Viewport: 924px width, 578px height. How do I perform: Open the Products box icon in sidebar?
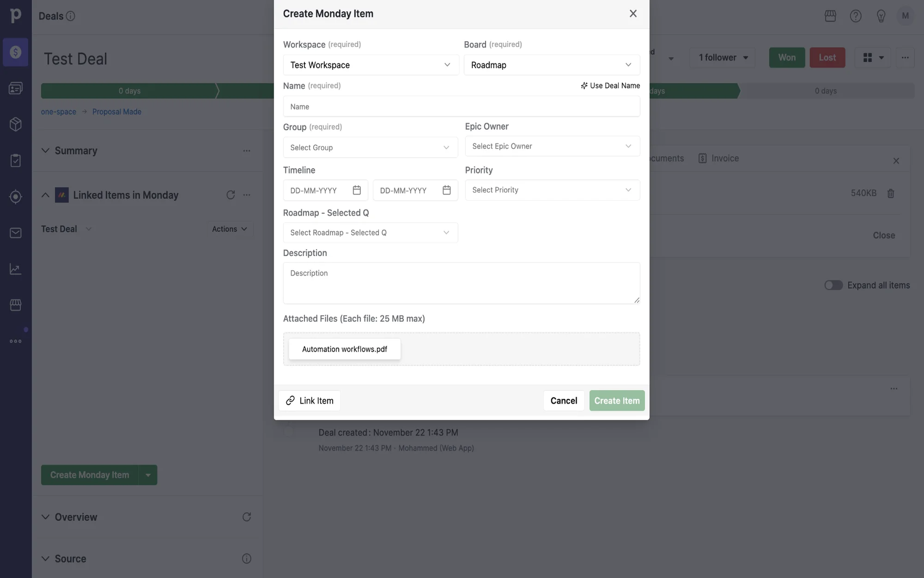click(x=15, y=124)
